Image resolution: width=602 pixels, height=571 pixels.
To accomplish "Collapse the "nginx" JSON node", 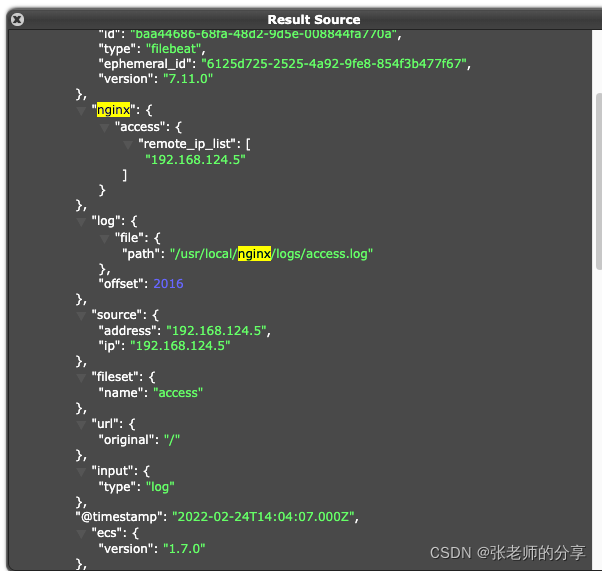I will [81, 111].
